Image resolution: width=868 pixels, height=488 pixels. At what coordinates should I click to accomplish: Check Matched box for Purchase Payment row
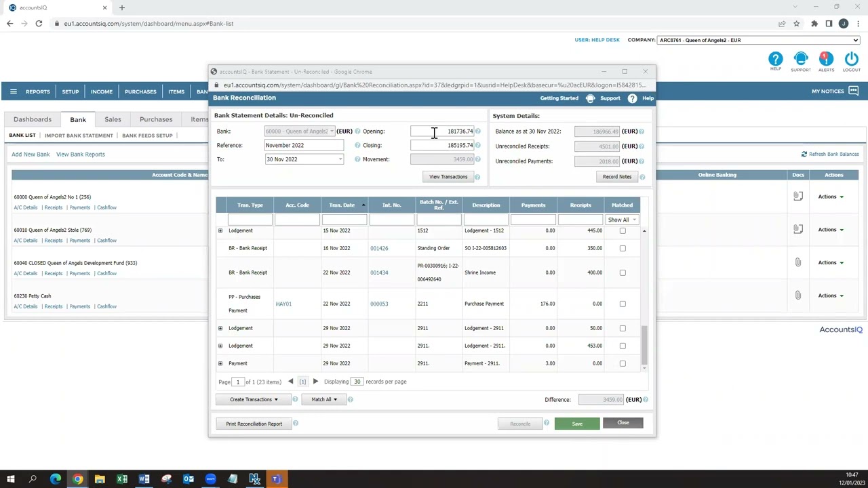623,304
